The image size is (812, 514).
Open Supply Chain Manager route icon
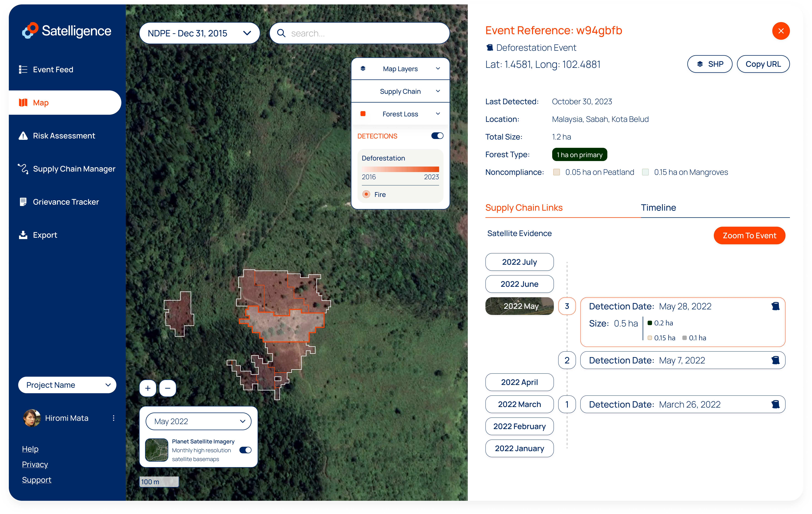tap(23, 169)
